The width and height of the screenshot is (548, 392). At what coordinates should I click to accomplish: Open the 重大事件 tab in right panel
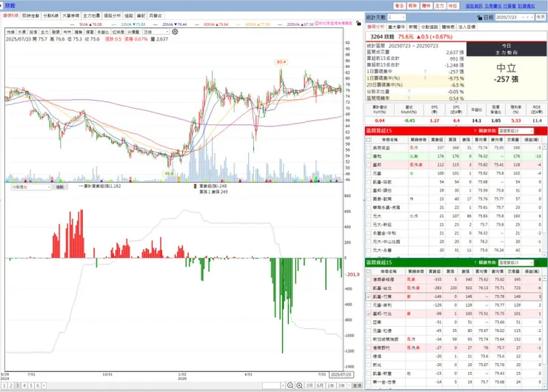tap(396, 27)
